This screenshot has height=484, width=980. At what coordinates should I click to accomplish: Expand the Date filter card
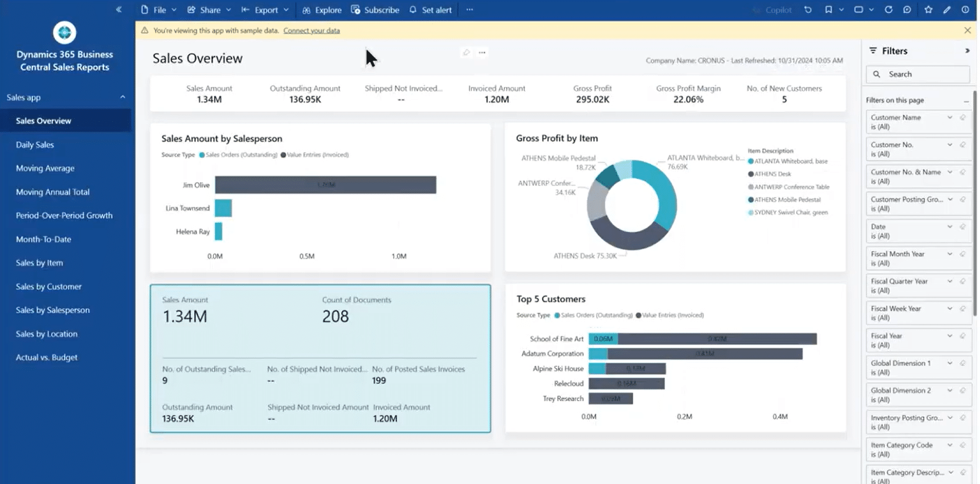point(949,227)
